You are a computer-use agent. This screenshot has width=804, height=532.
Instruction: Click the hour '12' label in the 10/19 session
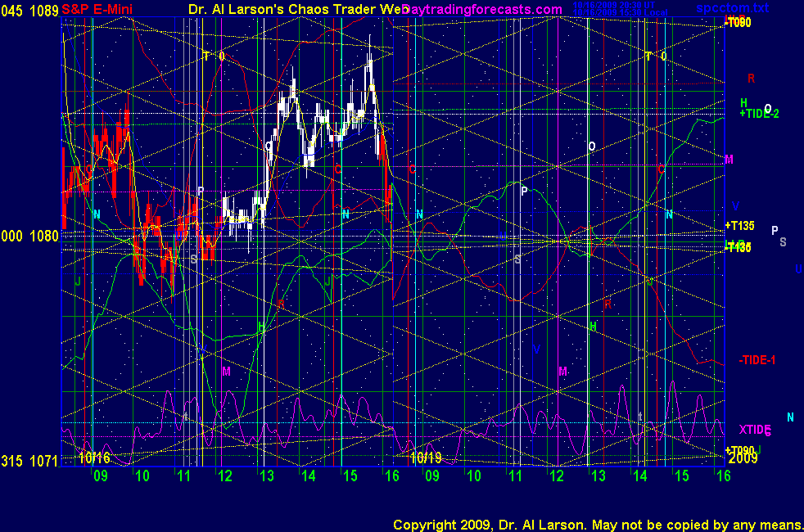[x=557, y=476]
